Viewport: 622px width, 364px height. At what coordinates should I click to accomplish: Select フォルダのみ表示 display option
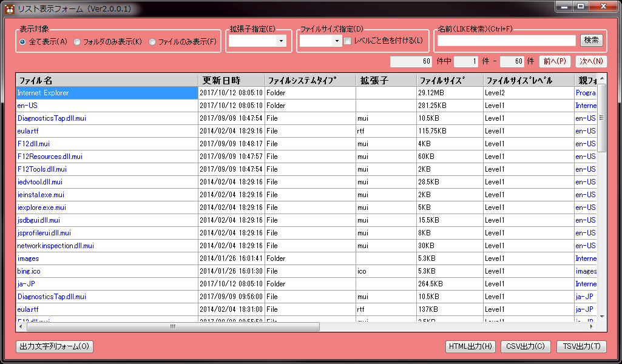click(x=77, y=41)
